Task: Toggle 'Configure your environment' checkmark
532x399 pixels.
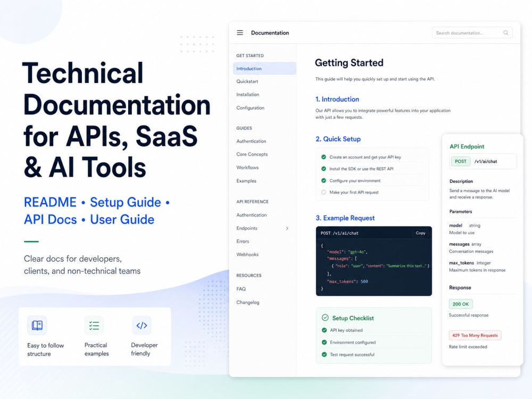Action: coord(323,180)
